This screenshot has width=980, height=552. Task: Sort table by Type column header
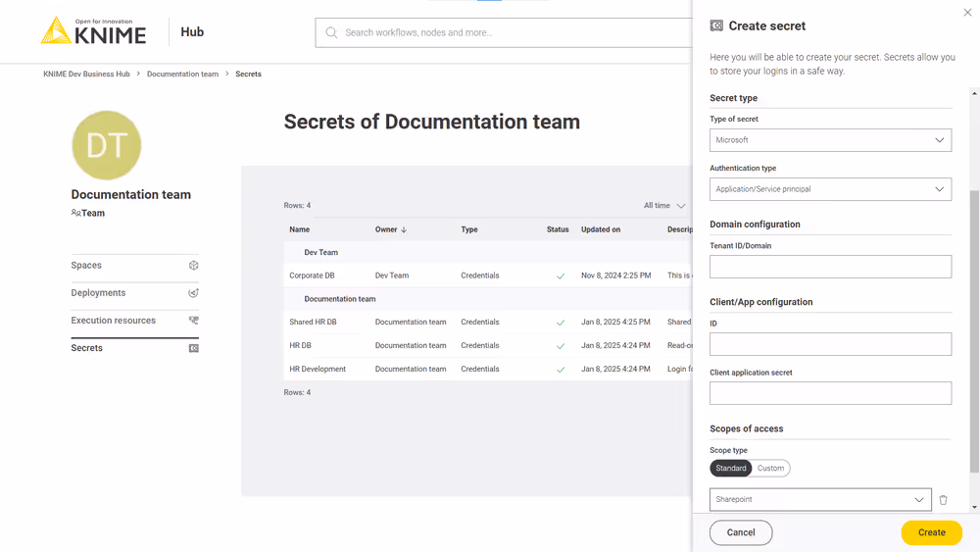coord(469,229)
